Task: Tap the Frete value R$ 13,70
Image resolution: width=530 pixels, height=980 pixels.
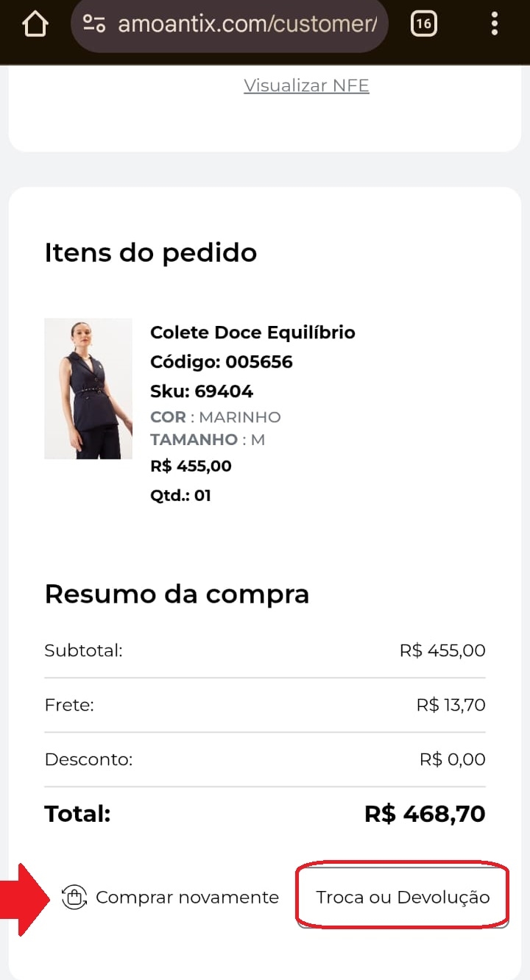Action: coord(451,705)
